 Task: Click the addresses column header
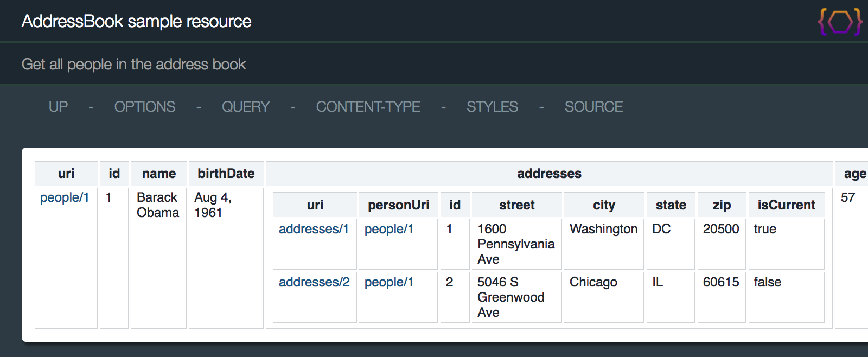(550, 174)
